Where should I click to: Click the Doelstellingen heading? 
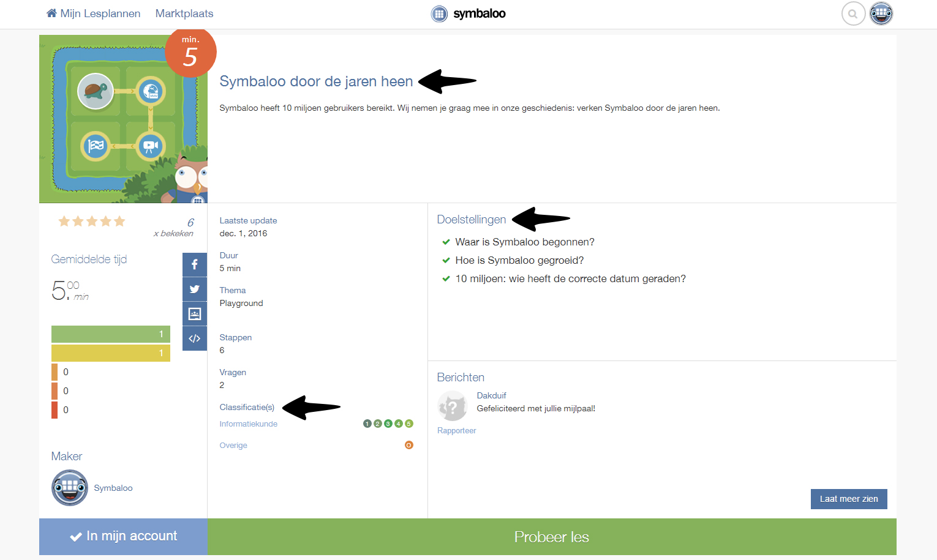472,220
